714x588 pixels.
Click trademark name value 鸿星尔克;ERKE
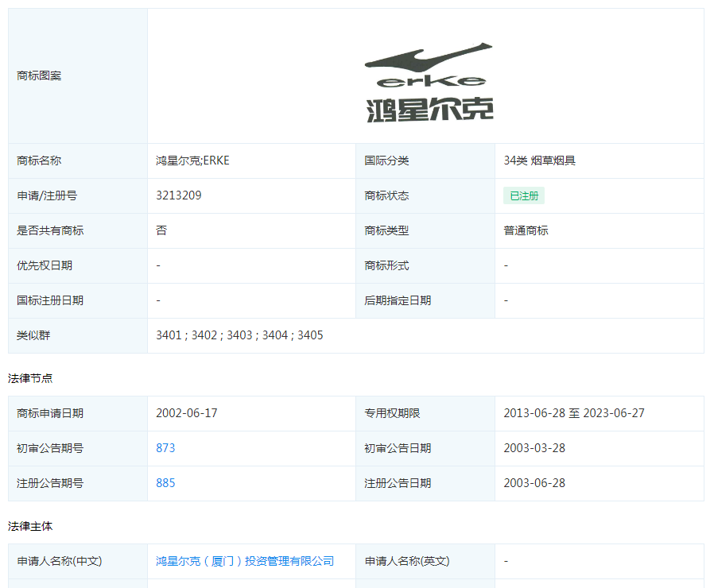click(x=192, y=161)
